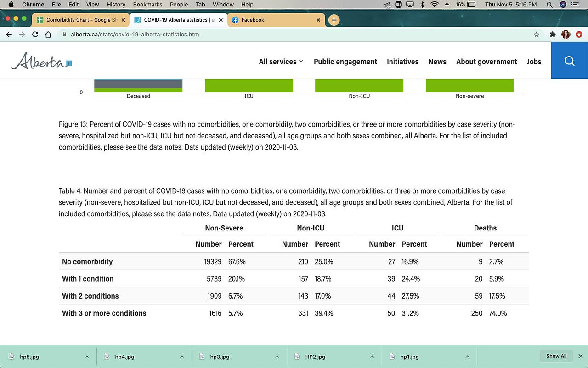Open macOS Spotlight search

point(550,5)
